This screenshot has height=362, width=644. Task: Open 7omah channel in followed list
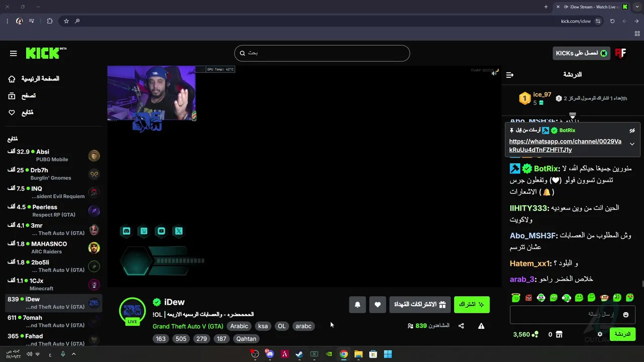point(54,321)
